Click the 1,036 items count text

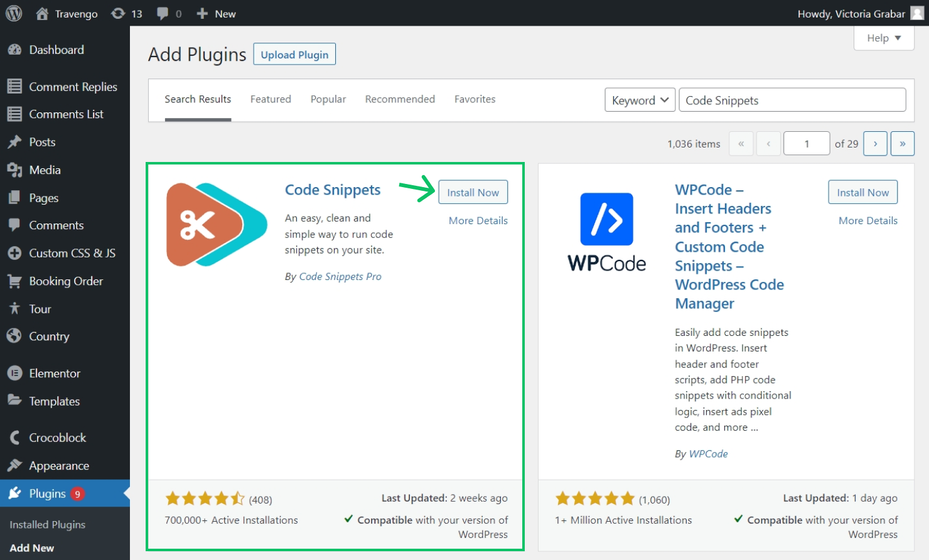coord(694,144)
